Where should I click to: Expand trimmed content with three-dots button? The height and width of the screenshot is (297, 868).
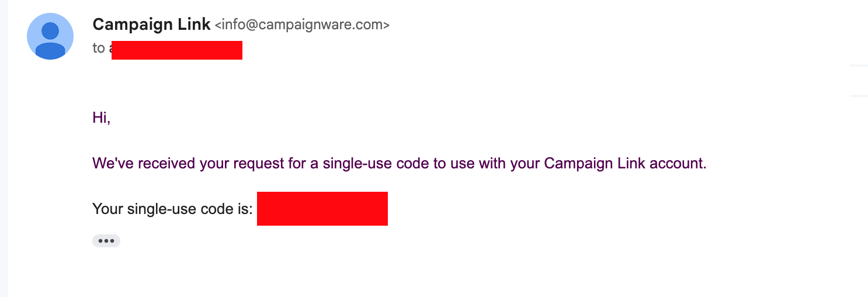[106, 241]
